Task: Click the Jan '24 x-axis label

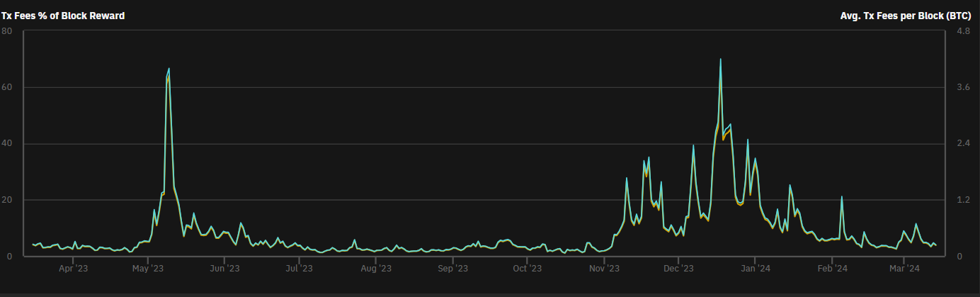Action: (756, 269)
